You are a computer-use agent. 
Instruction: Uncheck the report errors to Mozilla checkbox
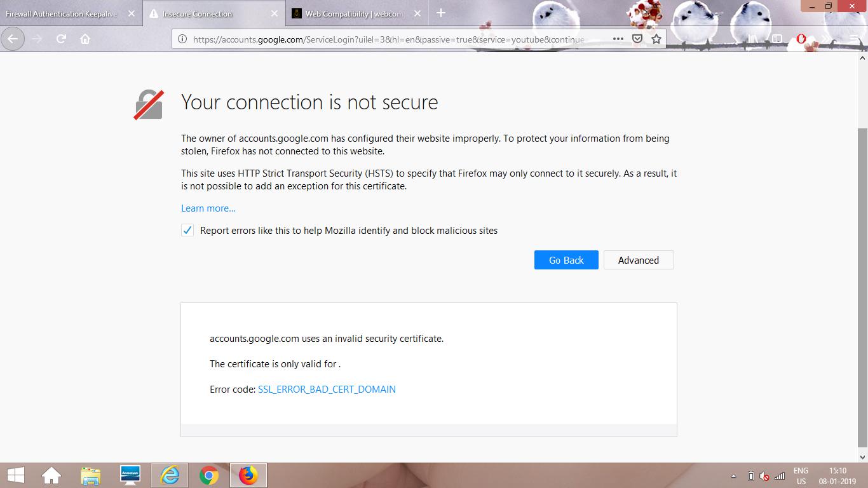pos(187,230)
